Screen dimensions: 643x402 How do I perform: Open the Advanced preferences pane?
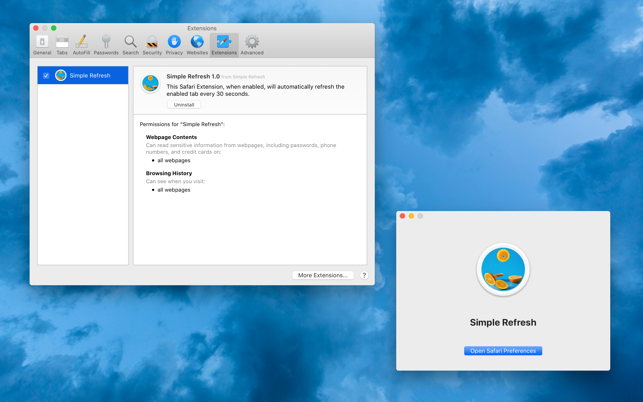click(x=252, y=45)
